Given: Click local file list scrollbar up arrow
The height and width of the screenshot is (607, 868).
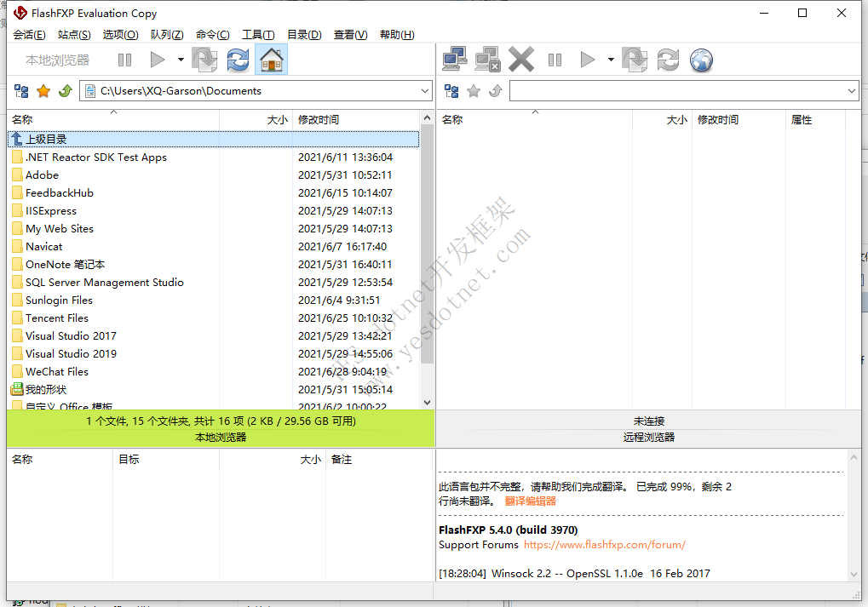Looking at the screenshot, I should 427,117.
